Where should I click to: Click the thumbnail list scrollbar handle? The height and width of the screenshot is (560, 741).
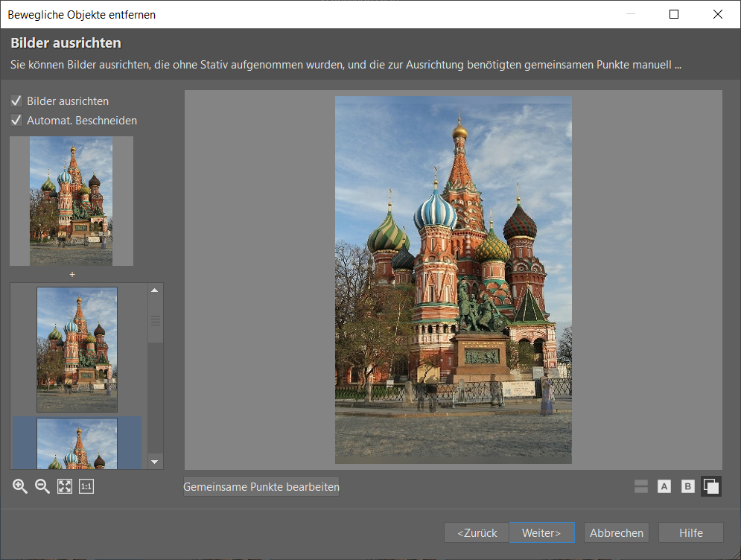pos(155,320)
